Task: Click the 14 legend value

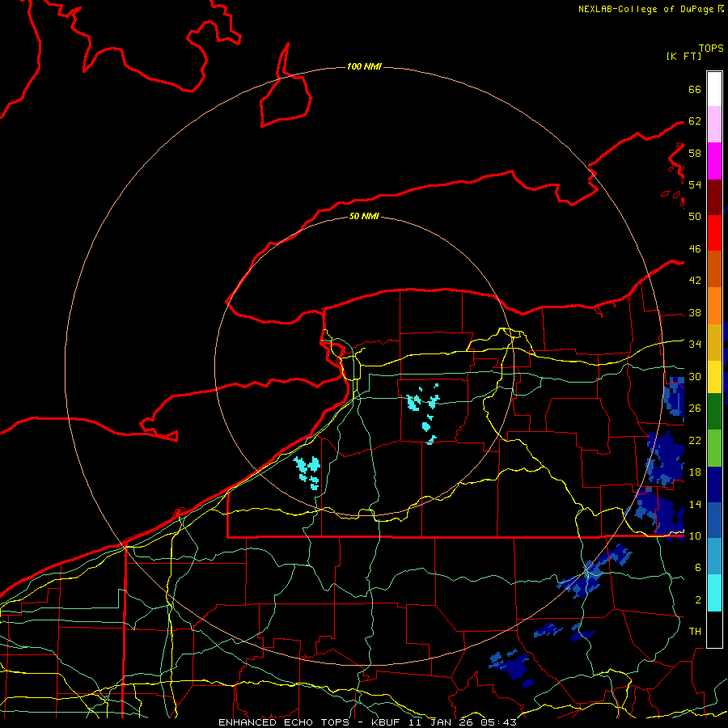Action: [x=695, y=504]
